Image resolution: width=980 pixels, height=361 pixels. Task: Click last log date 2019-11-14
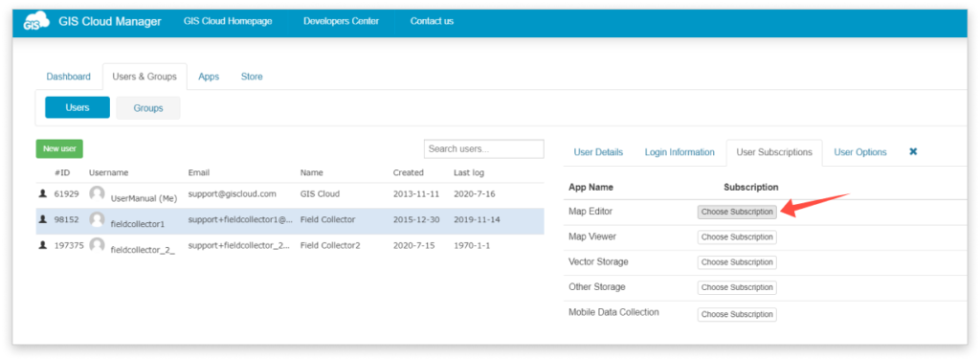pos(477,219)
